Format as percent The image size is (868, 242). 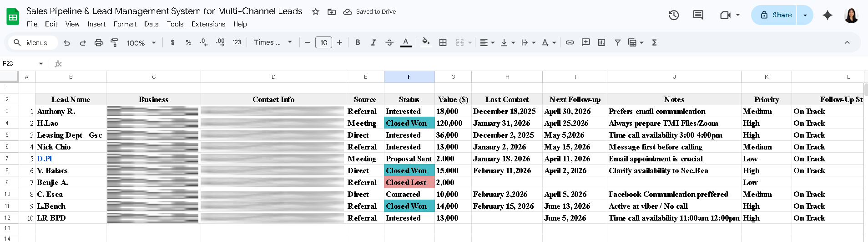[x=188, y=42]
